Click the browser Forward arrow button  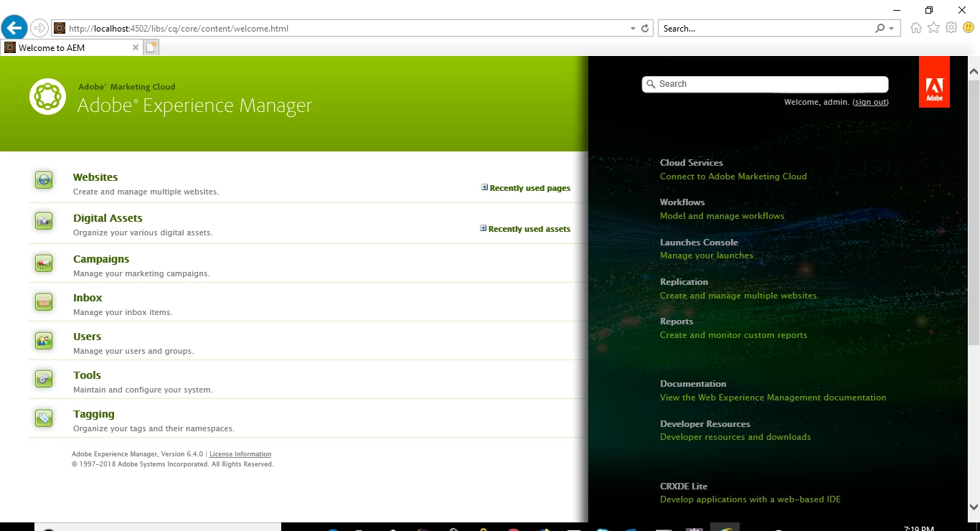pyautogui.click(x=39, y=28)
